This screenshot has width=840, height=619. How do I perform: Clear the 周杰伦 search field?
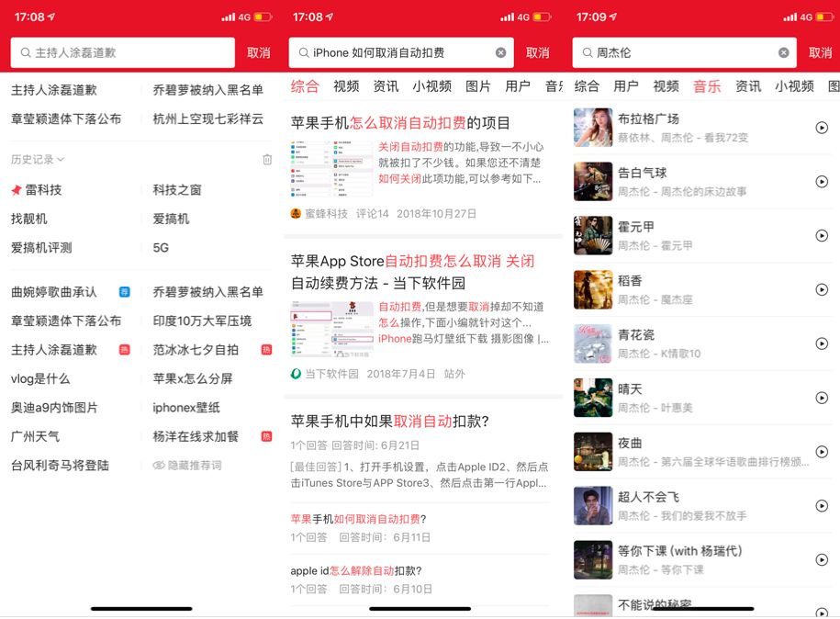coord(783,52)
